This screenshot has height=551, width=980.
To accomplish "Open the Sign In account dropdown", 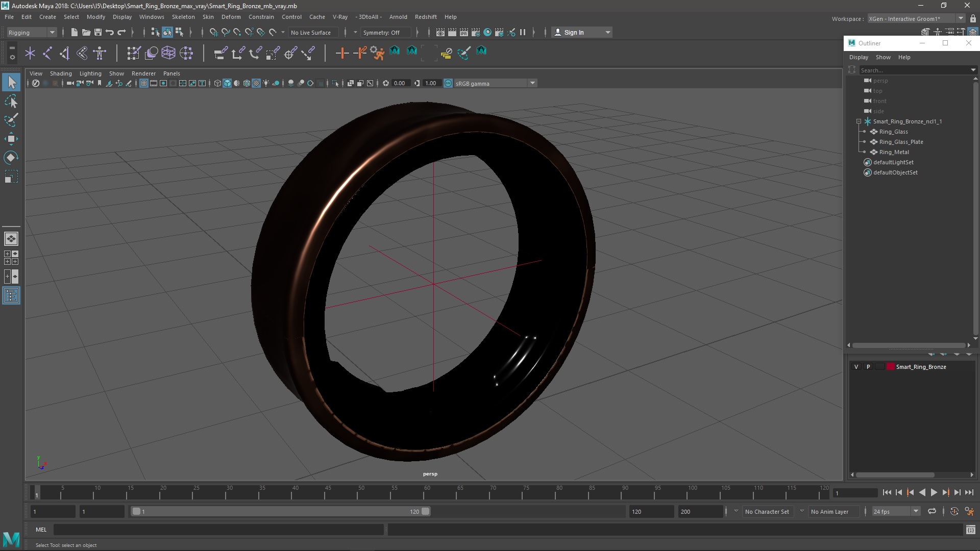I will (x=582, y=32).
